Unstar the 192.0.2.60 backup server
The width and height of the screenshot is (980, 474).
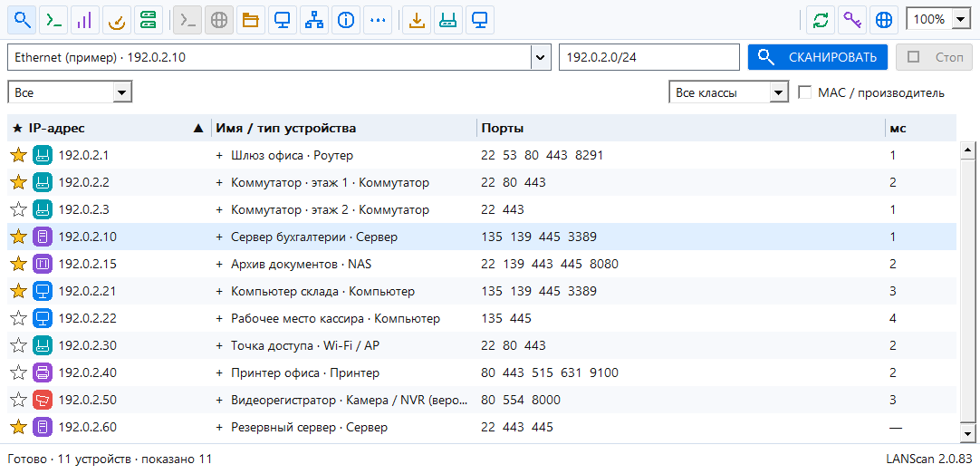pos(19,428)
